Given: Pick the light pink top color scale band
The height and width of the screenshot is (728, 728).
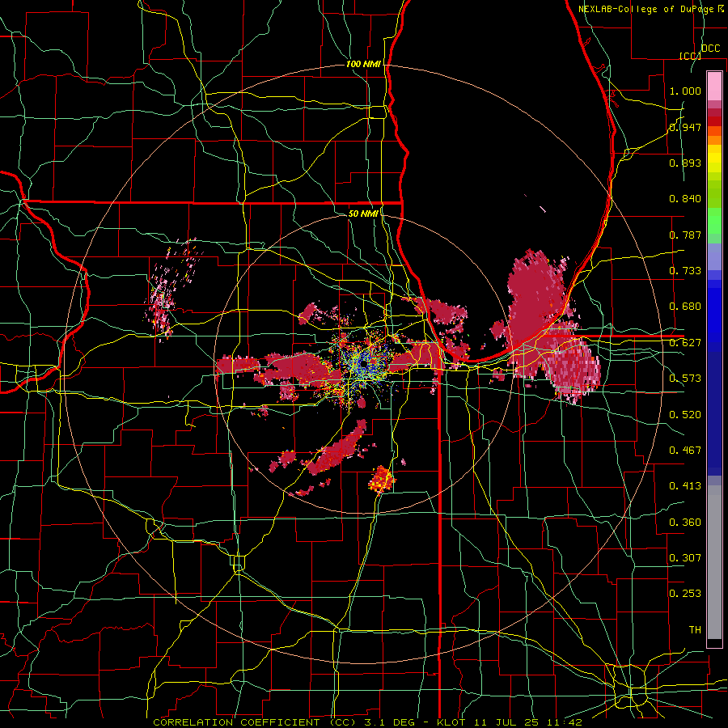Looking at the screenshot, I should pyautogui.click(x=714, y=87).
